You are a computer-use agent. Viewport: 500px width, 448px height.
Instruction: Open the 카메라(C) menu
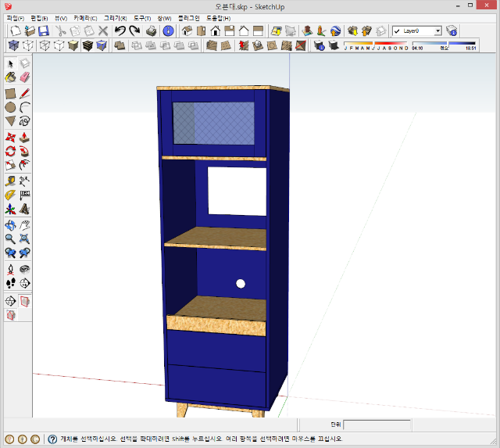click(x=85, y=18)
